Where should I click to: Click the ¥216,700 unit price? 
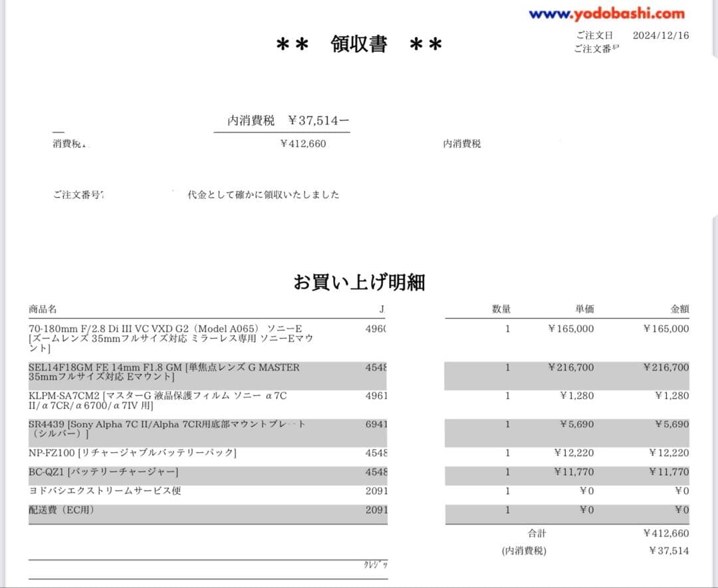point(571,367)
